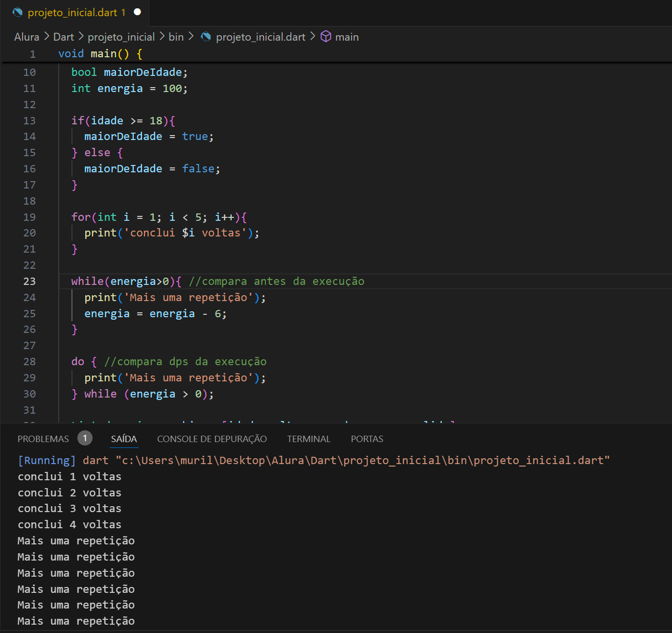Expand breadcrumb chevron after projeto_inicial folder

162,37
